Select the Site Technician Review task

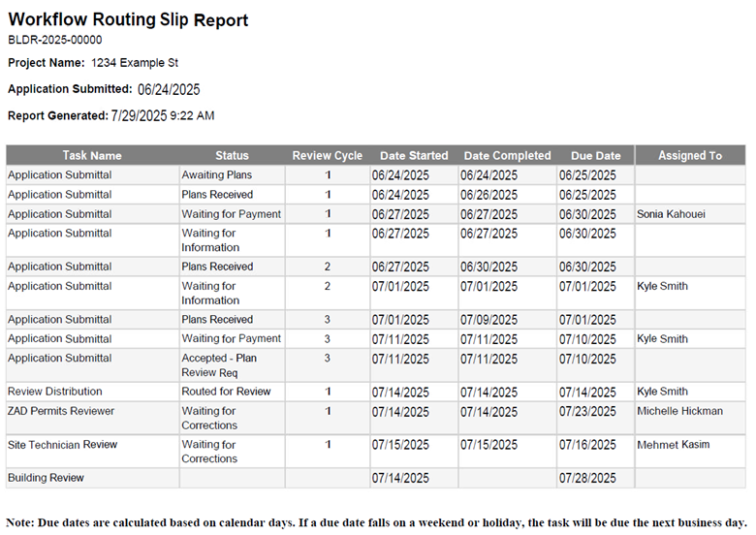click(63, 445)
